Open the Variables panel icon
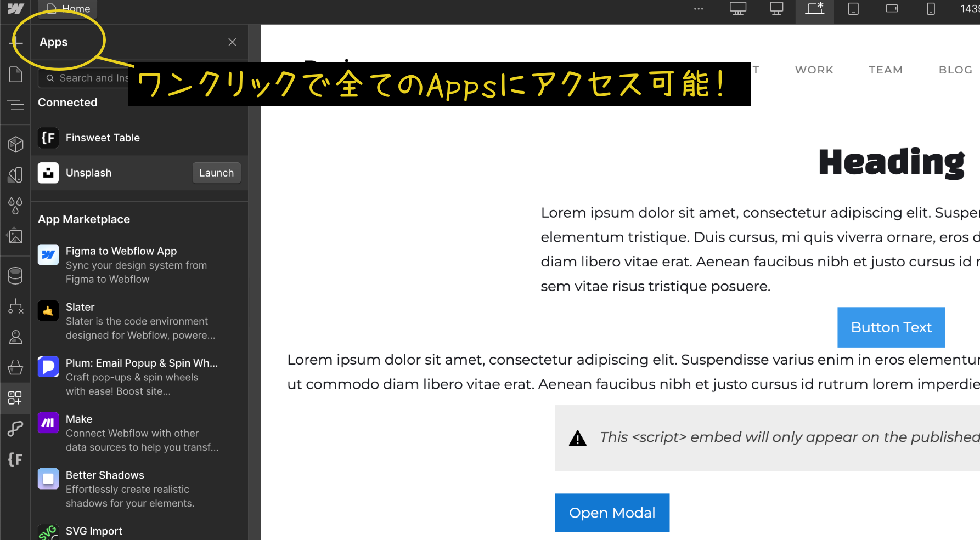Viewport: 980px width, 540px height. pyautogui.click(x=16, y=175)
